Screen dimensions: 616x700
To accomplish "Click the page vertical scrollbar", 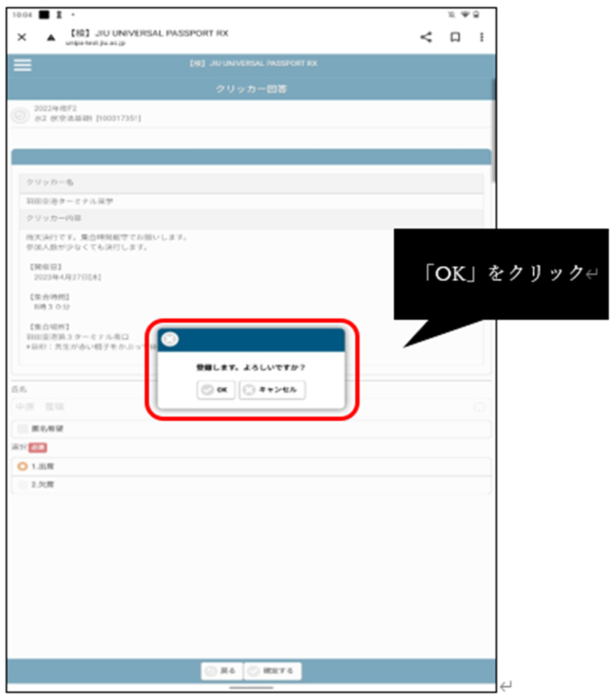I will click(x=493, y=130).
